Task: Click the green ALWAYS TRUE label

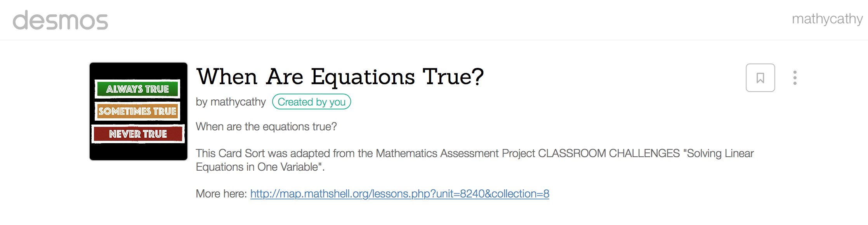Action: coord(137,89)
